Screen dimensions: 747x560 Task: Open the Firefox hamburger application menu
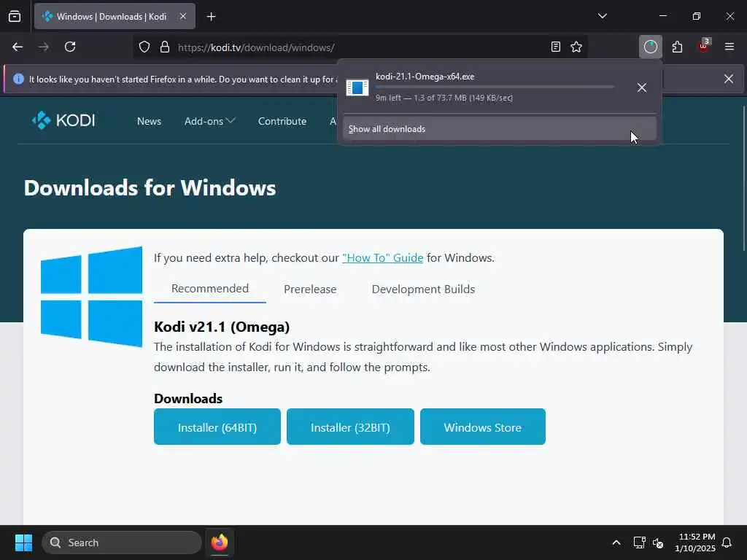(x=729, y=47)
